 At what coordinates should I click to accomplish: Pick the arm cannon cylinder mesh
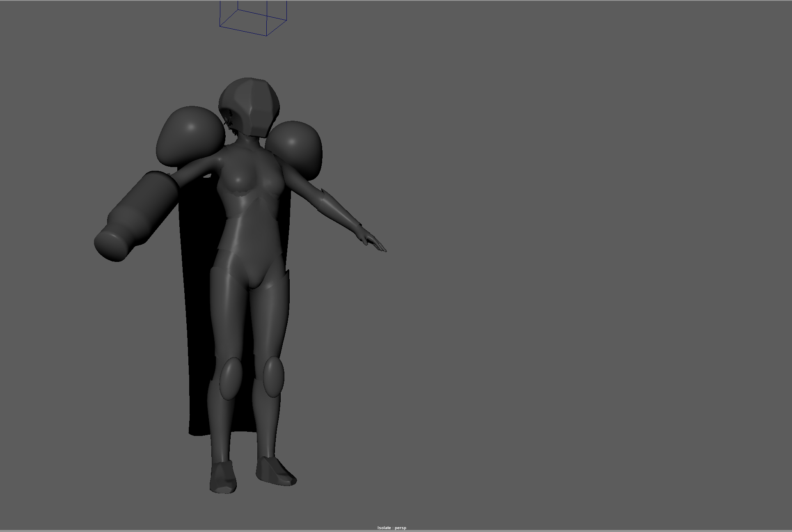coord(137,216)
